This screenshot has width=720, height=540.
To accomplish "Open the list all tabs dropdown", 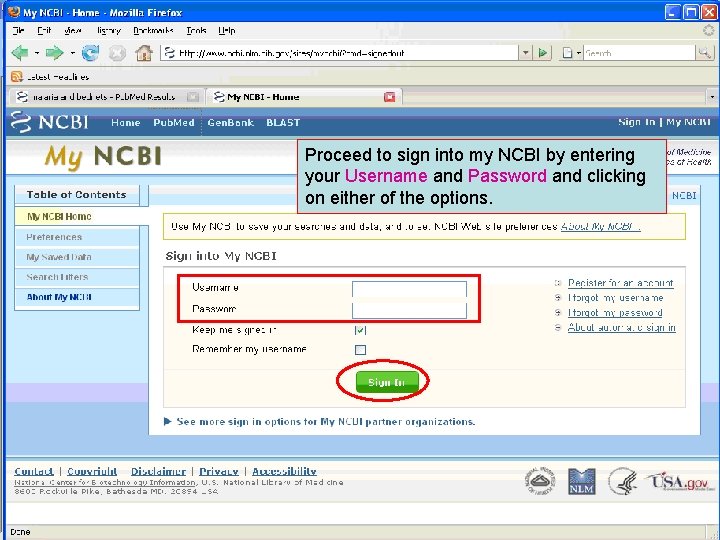I will (x=712, y=97).
